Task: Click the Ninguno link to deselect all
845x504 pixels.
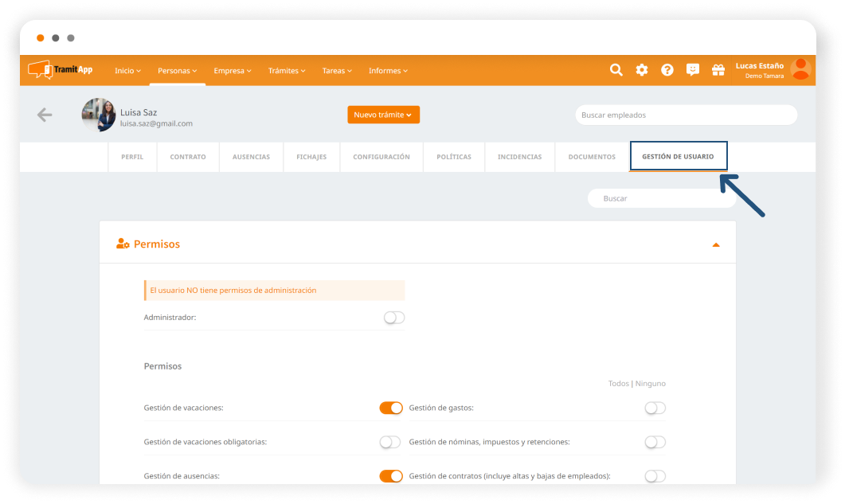Action: click(x=651, y=384)
